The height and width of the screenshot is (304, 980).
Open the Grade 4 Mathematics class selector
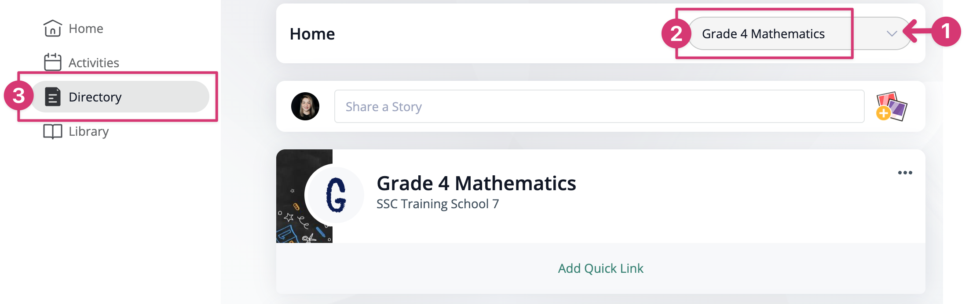coord(764,33)
